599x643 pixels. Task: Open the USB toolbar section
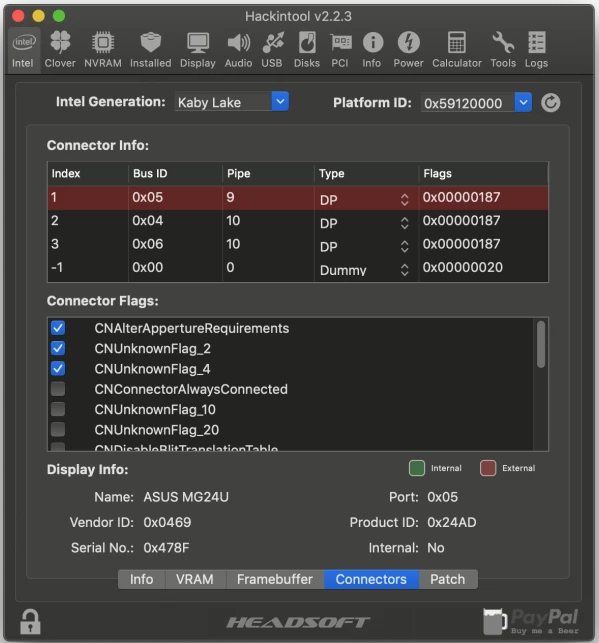coord(272,50)
